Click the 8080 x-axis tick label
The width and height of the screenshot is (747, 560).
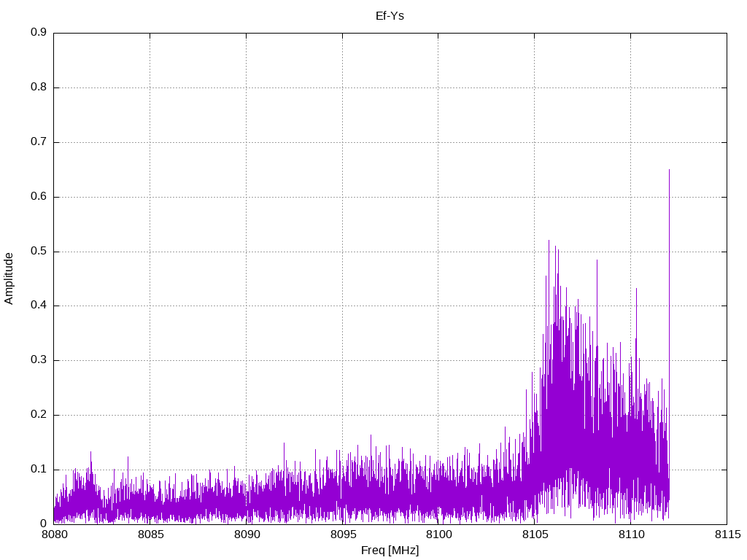pyautogui.click(x=54, y=535)
